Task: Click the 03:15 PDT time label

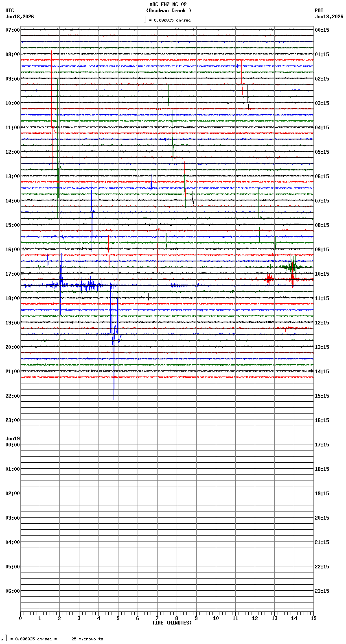Action: (322, 103)
